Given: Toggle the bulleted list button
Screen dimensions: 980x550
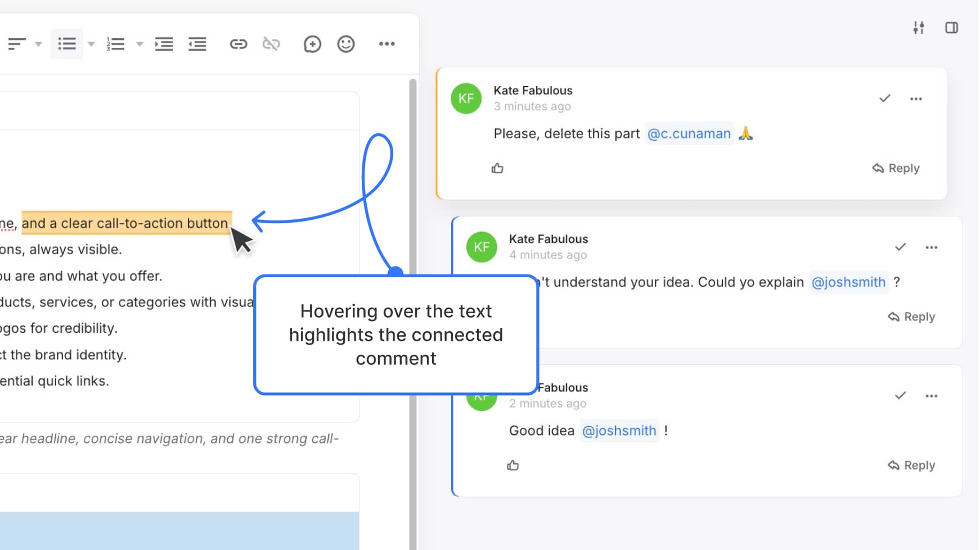Looking at the screenshot, I should pos(67,44).
